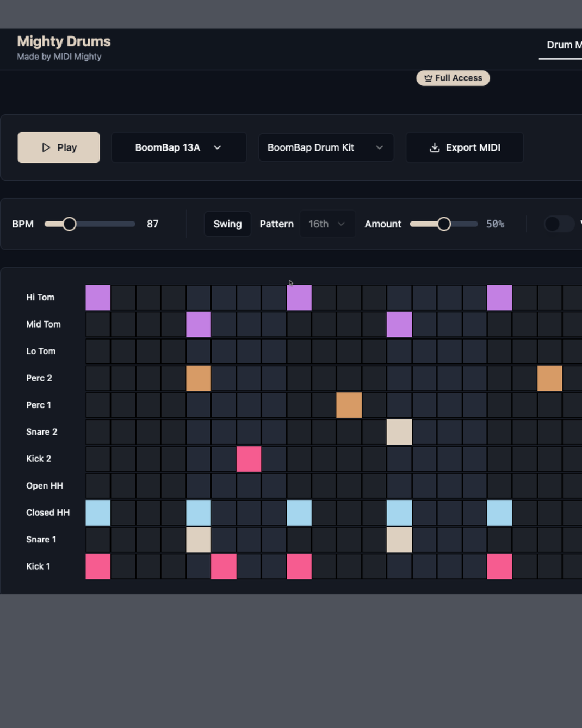Click the Full Access badge

[x=453, y=78]
